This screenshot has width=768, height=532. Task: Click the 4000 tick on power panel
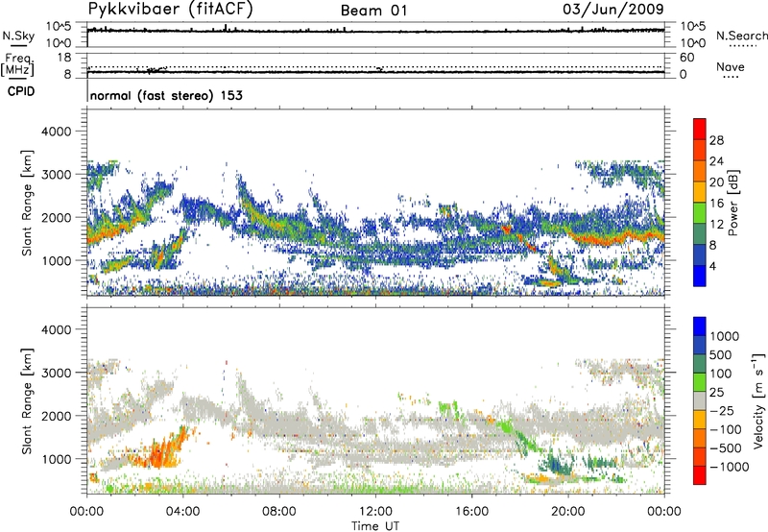pyautogui.click(x=57, y=132)
